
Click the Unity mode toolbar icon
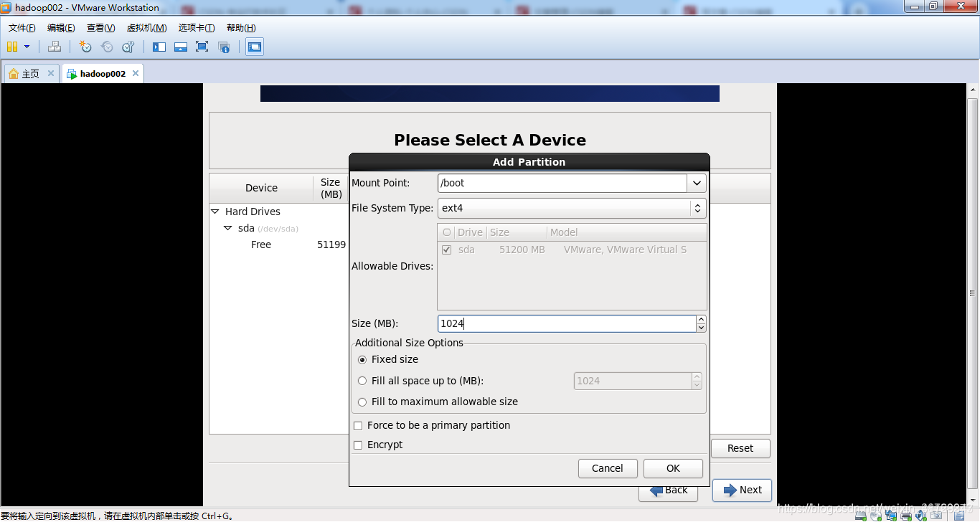pos(224,47)
